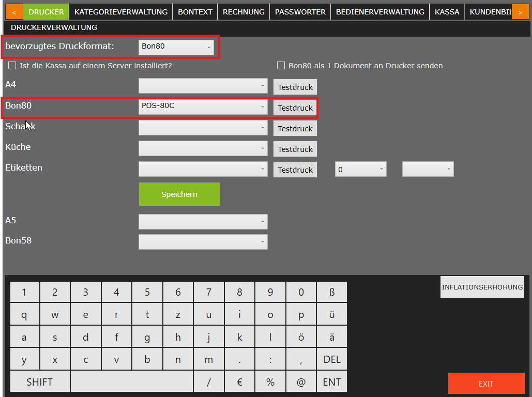Switch to the KATEGORIEVERWALTUNG tab
This screenshot has height=397, width=532.
point(121,11)
